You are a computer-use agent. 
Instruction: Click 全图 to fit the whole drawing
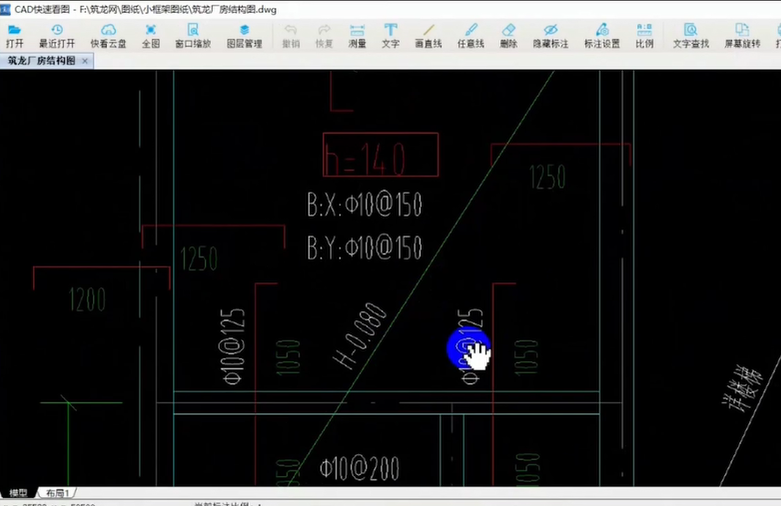click(x=151, y=35)
